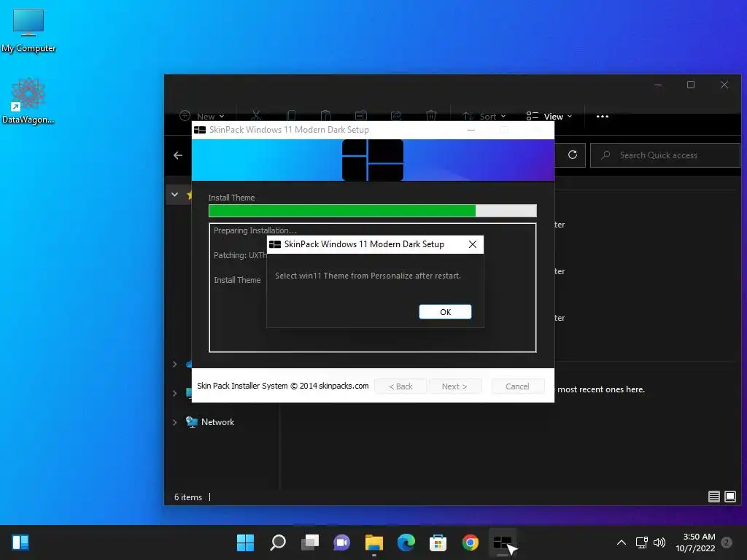This screenshot has height=560, width=747.
Task: Click the volume icon in system tray
Action: pos(659,542)
